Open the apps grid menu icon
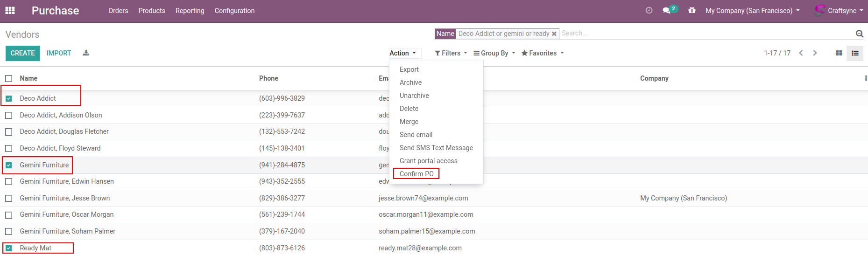868x255 pixels. coord(10,10)
